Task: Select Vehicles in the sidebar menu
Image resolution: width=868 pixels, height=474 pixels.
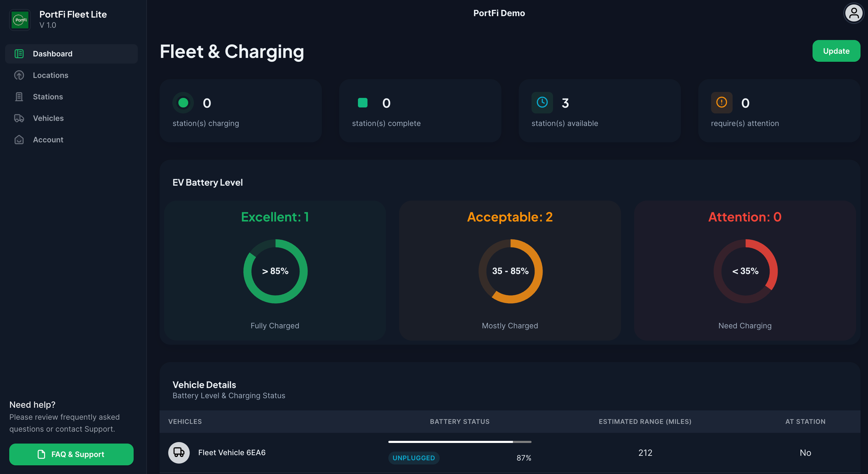Action: pyautogui.click(x=71, y=118)
